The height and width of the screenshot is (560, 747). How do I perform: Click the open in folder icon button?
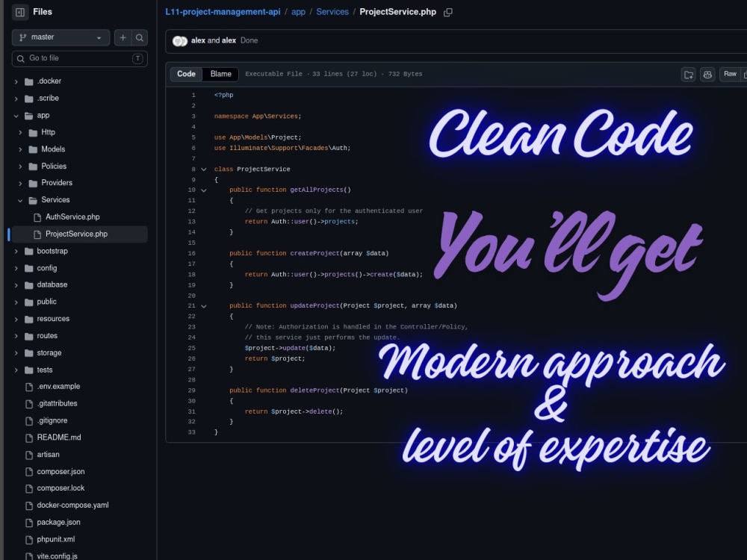point(689,74)
